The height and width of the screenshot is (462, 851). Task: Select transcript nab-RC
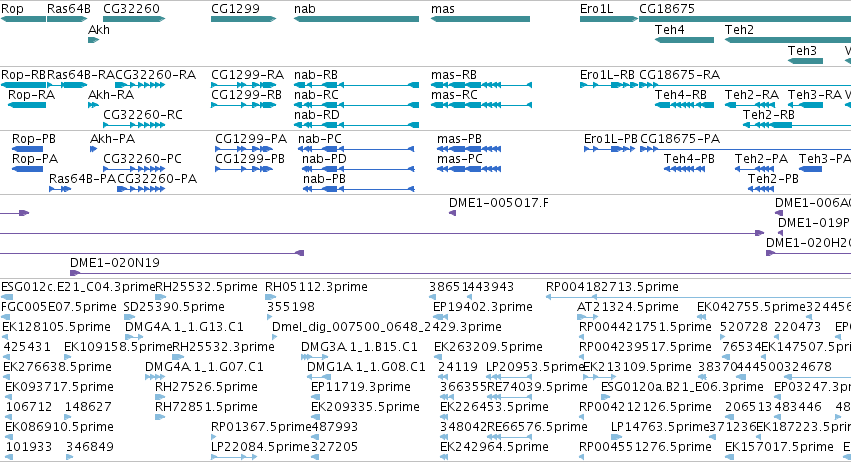coord(316,95)
